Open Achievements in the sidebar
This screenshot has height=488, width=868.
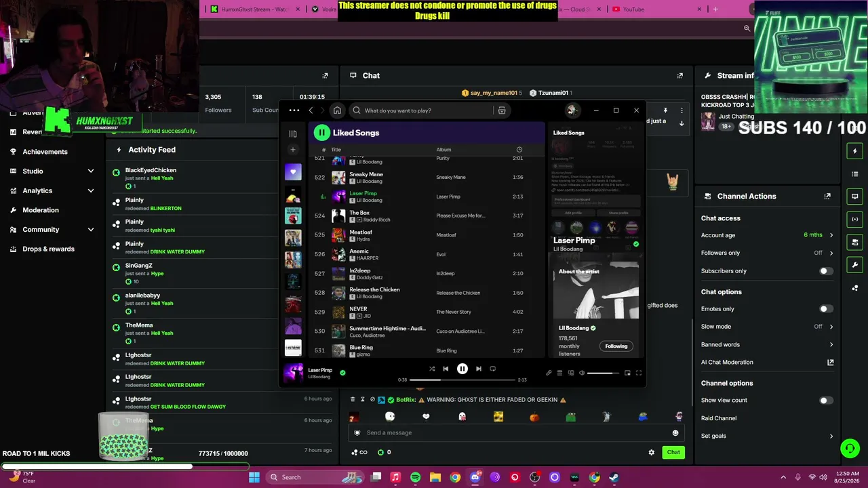(x=45, y=152)
